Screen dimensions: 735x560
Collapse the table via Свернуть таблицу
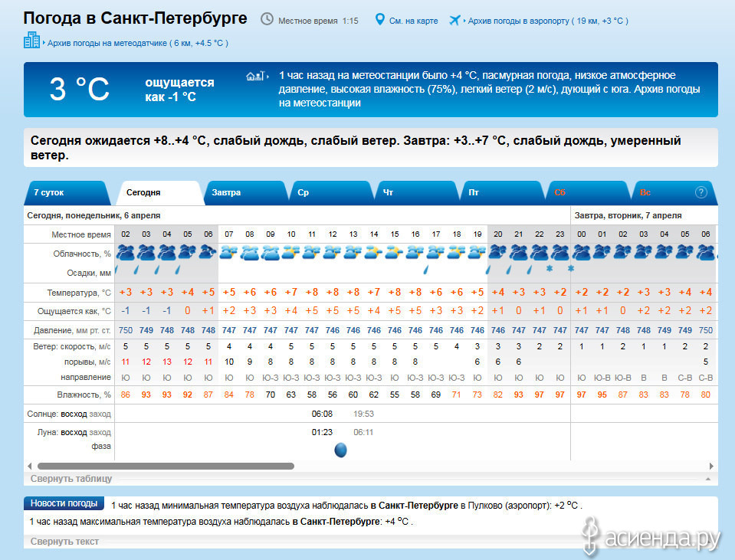(x=71, y=479)
